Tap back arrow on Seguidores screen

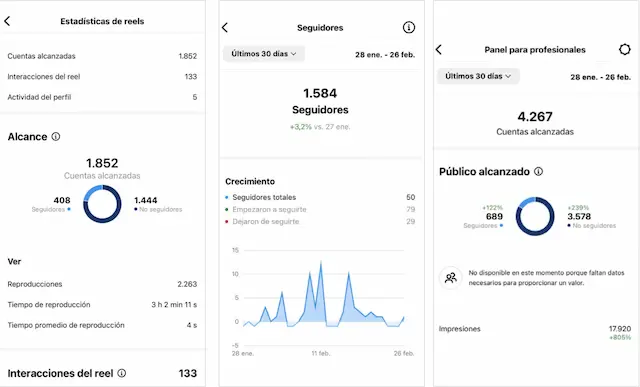[x=225, y=27]
